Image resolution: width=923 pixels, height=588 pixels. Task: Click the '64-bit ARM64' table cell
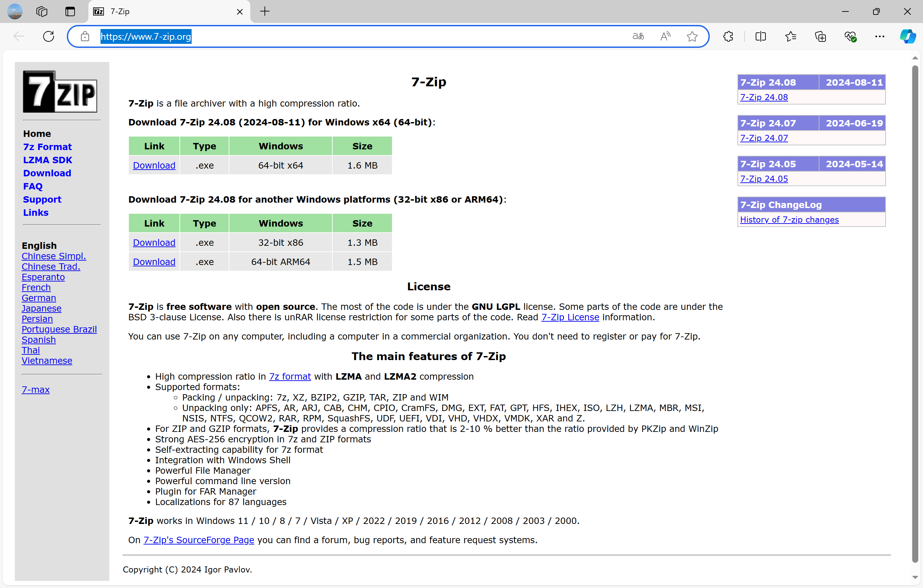pyautogui.click(x=281, y=262)
